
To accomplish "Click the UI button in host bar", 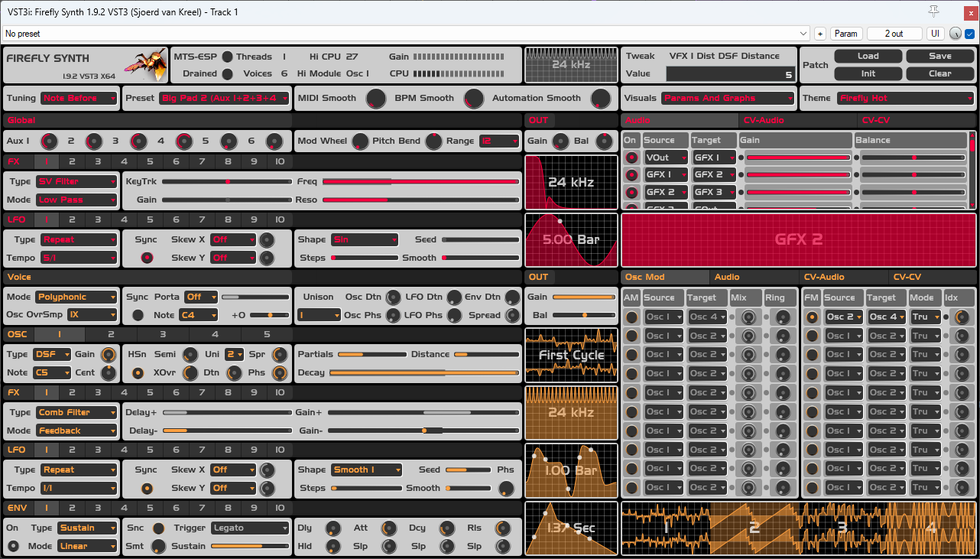I will (x=936, y=34).
